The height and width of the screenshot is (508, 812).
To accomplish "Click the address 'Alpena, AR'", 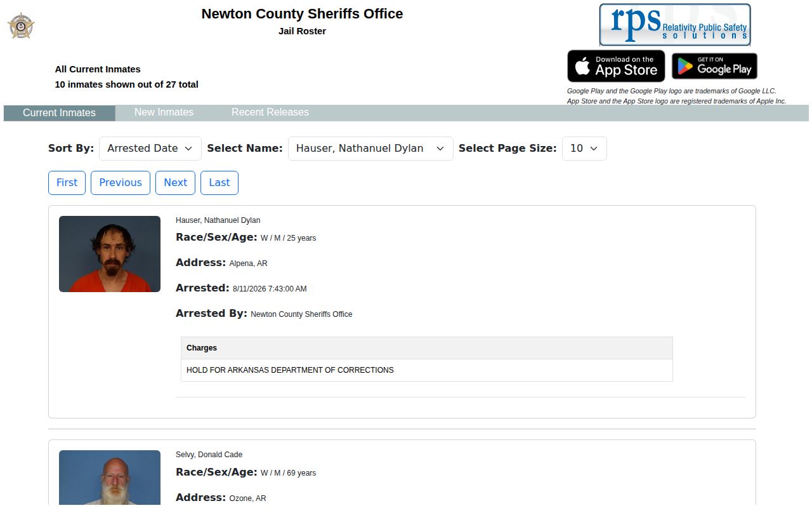I will tap(248, 264).
